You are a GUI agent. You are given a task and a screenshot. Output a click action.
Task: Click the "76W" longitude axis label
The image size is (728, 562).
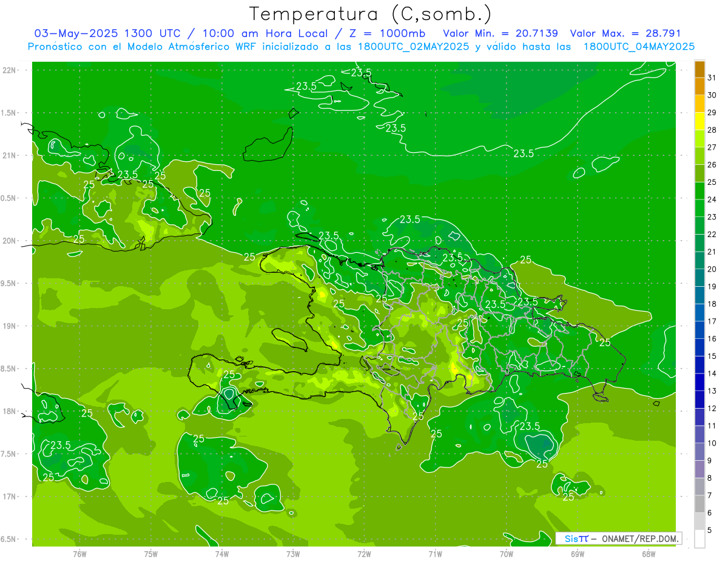(79, 554)
